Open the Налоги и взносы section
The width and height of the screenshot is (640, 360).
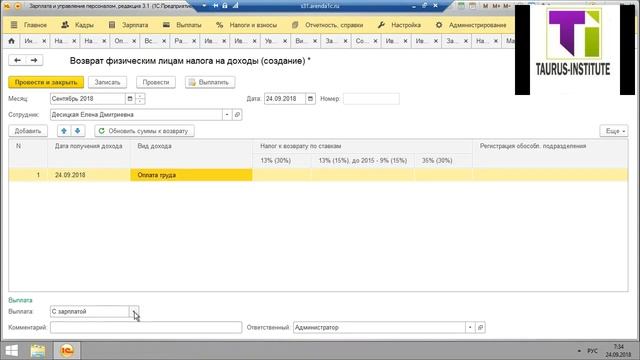(x=247, y=25)
